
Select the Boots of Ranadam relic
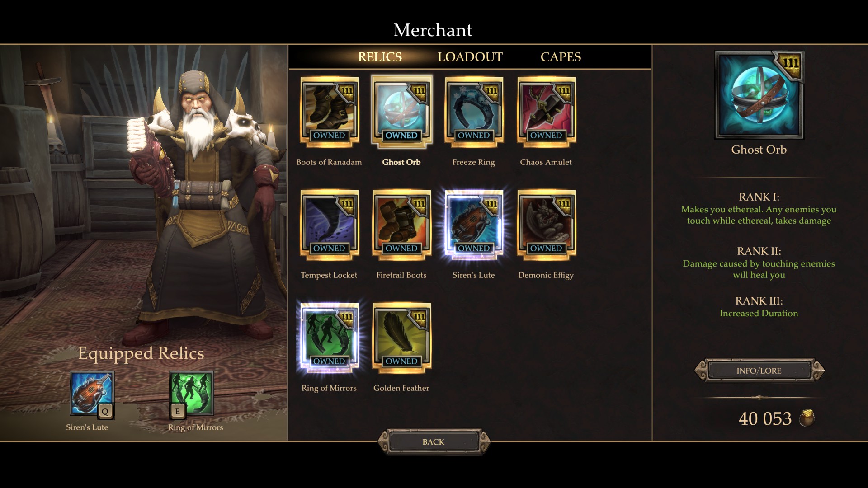pos(329,112)
